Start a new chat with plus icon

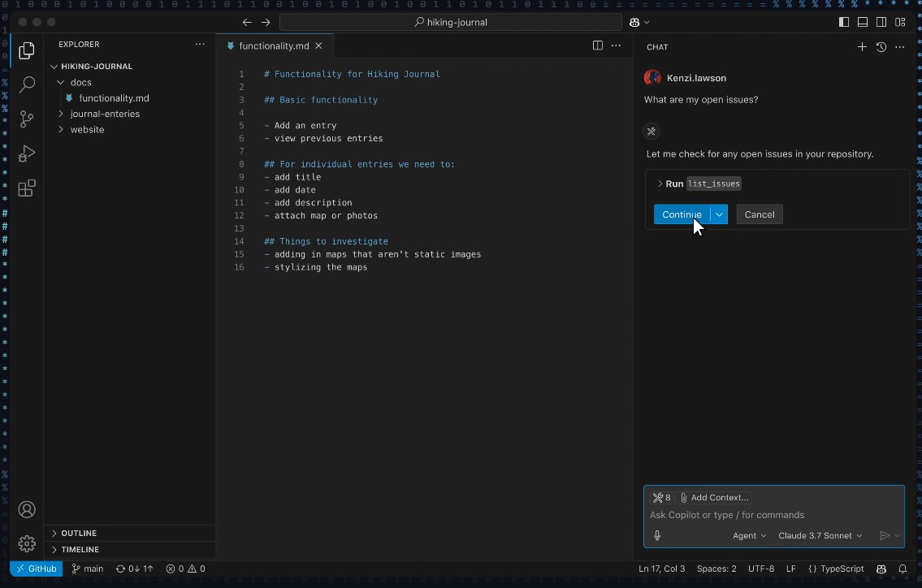tap(862, 47)
